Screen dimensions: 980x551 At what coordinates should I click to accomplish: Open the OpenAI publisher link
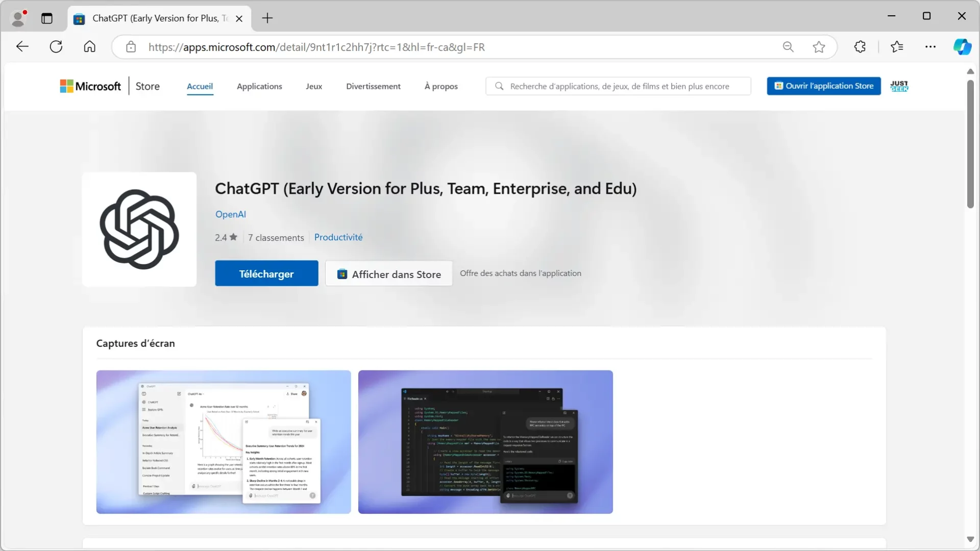(231, 214)
